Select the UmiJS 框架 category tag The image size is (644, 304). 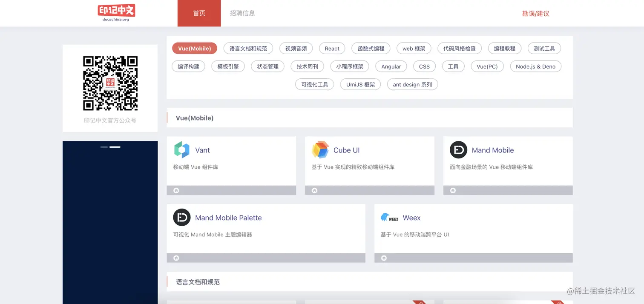[361, 84]
